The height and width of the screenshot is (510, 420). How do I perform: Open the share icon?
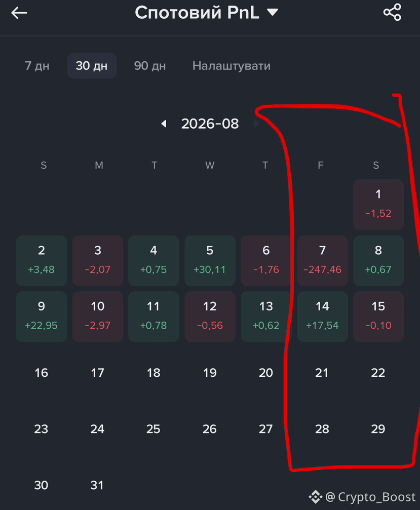(x=392, y=12)
